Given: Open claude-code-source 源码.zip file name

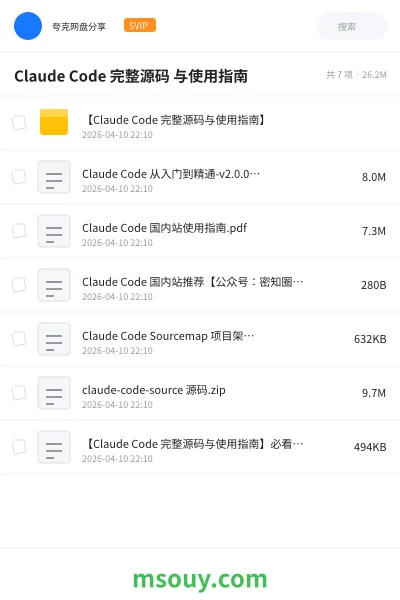Looking at the screenshot, I should [x=154, y=390].
